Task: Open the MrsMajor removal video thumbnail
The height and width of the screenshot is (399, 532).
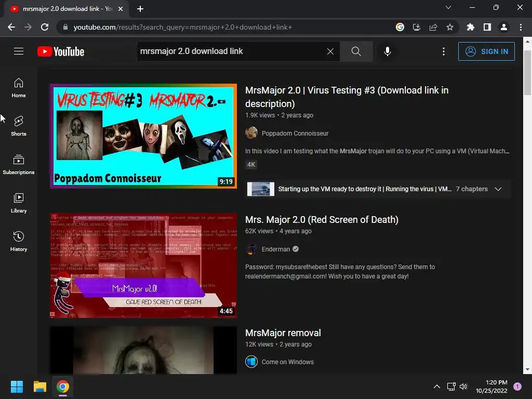Action: (143, 350)
